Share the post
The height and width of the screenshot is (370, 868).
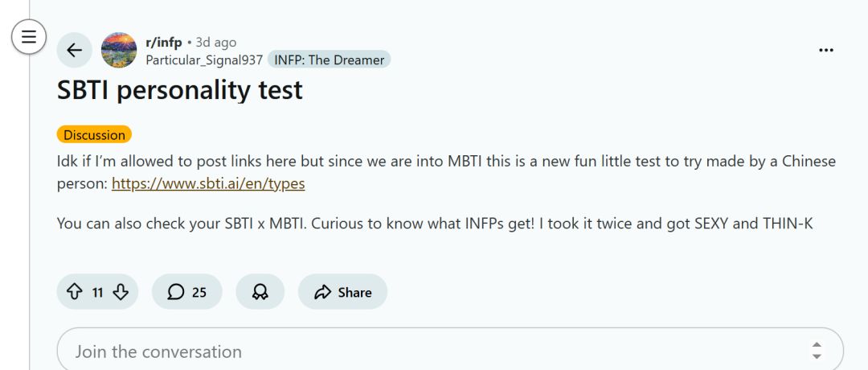click(x=342, y=292)
